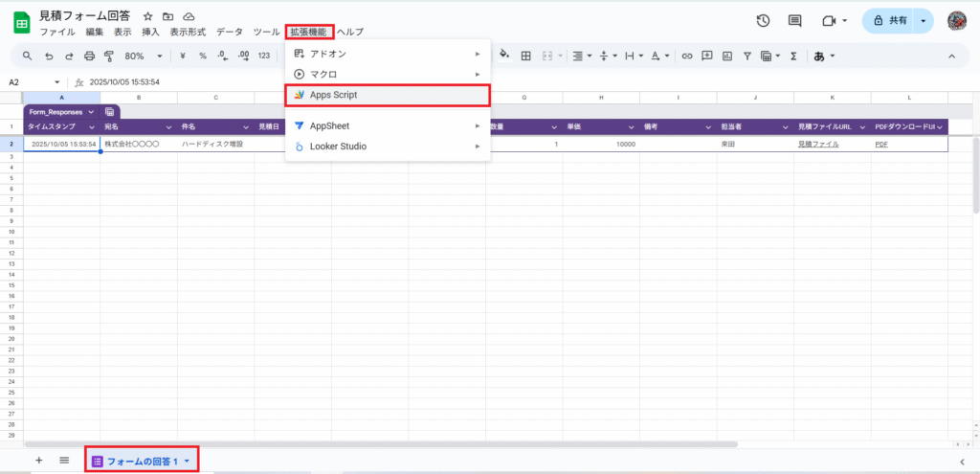Image resolution: width=980 pixels, height=474 pixels.
Task: Toggle the create filter funnel icon
Action: tap(746, 56)
